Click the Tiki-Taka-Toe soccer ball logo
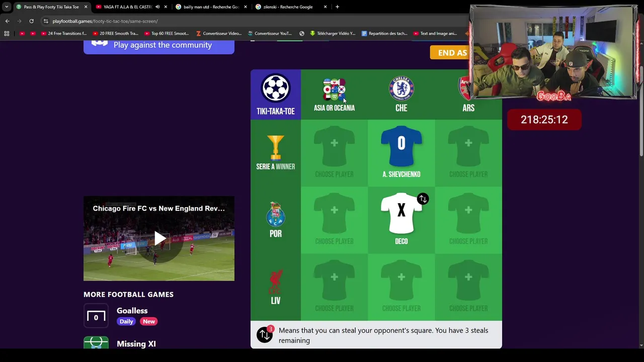644x362 pixels. tap(276, 88)
